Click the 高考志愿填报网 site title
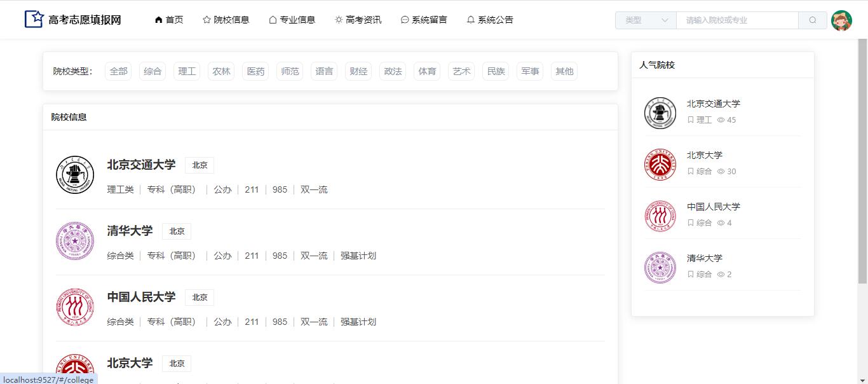The image size is (868, 384). point(85,20)
